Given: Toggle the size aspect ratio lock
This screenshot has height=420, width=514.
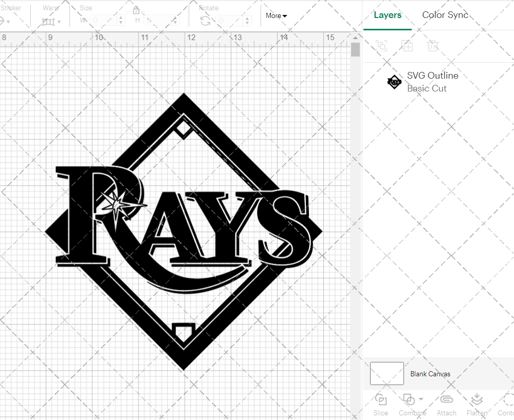Looking at the screenshot, I should pos(136,10).
